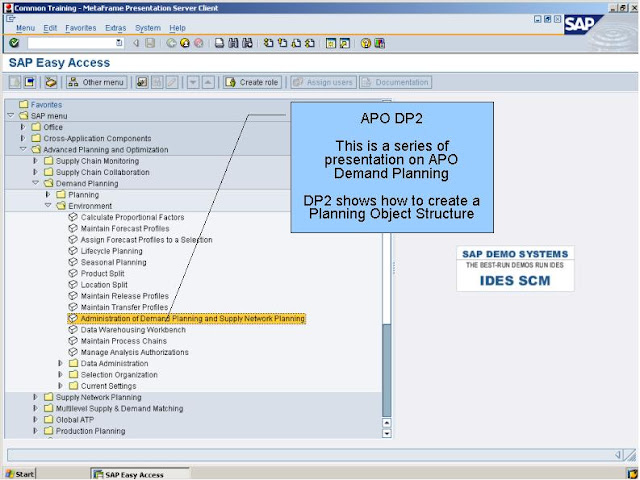Click the Documentation button
Viewport: 640px width, 480px height.
pos(395,82)
